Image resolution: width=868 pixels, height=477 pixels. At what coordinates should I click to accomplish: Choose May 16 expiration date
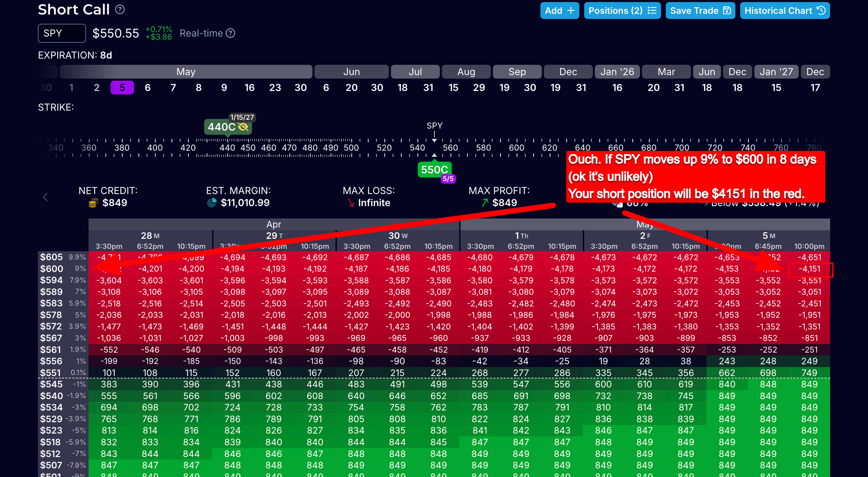pos(250,88)
